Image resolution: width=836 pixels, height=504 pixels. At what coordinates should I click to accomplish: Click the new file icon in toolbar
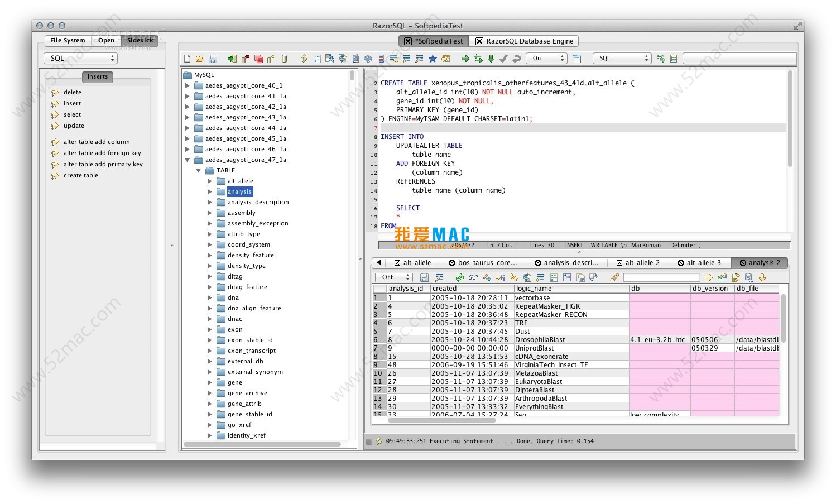tap(187, 59)
